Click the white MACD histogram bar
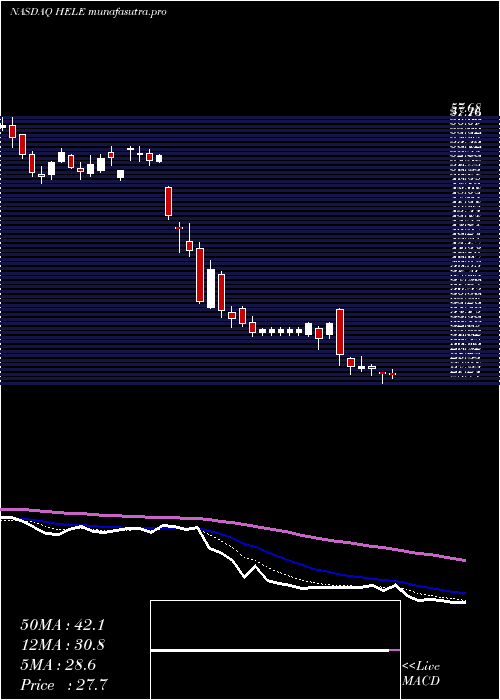Viewport: 500px width, 700px height. pyautogui.click(x=270, y=650)
